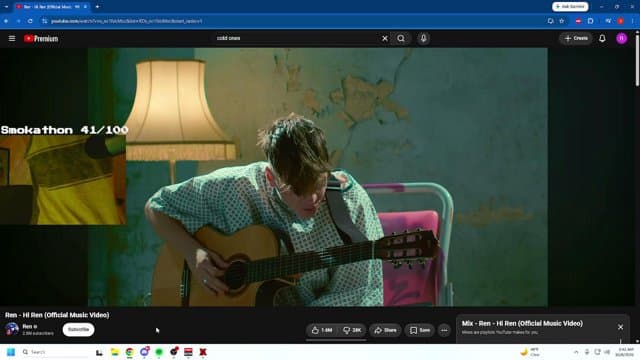
Task: Open the Create button
Action: (576, 38)
